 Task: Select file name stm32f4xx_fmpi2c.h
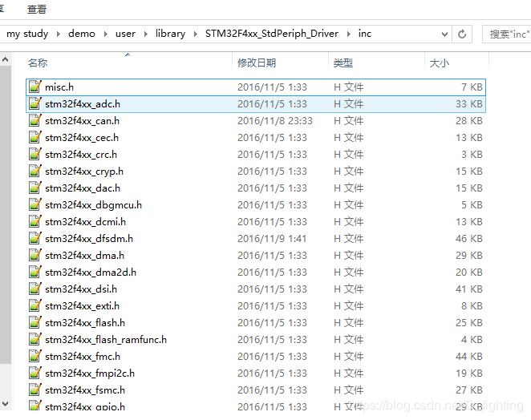click(x=90, y=374)
